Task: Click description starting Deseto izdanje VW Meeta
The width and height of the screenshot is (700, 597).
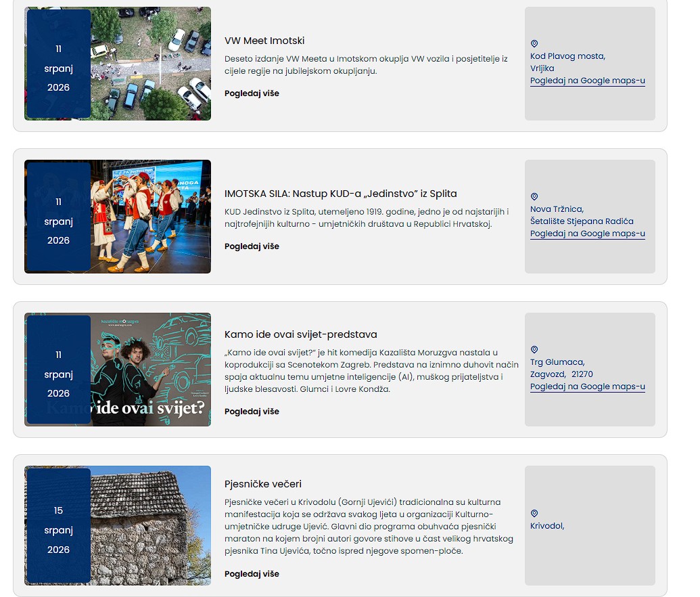Action: 366,65
